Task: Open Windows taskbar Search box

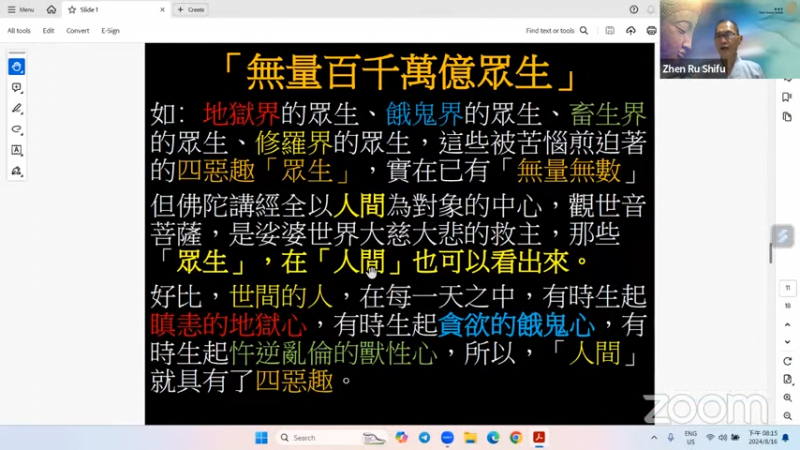Action: coord(310,438)
